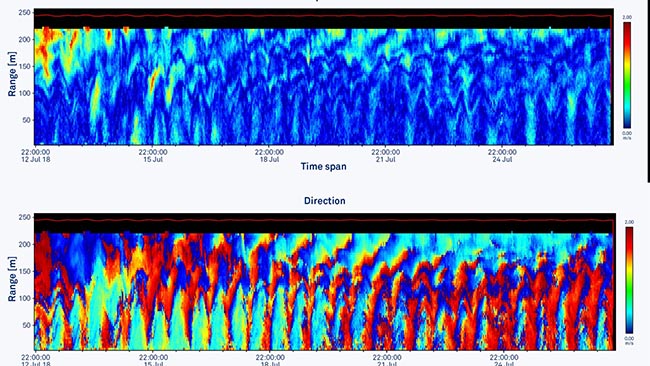Click the black blanked band atop Direction plot

325,223
